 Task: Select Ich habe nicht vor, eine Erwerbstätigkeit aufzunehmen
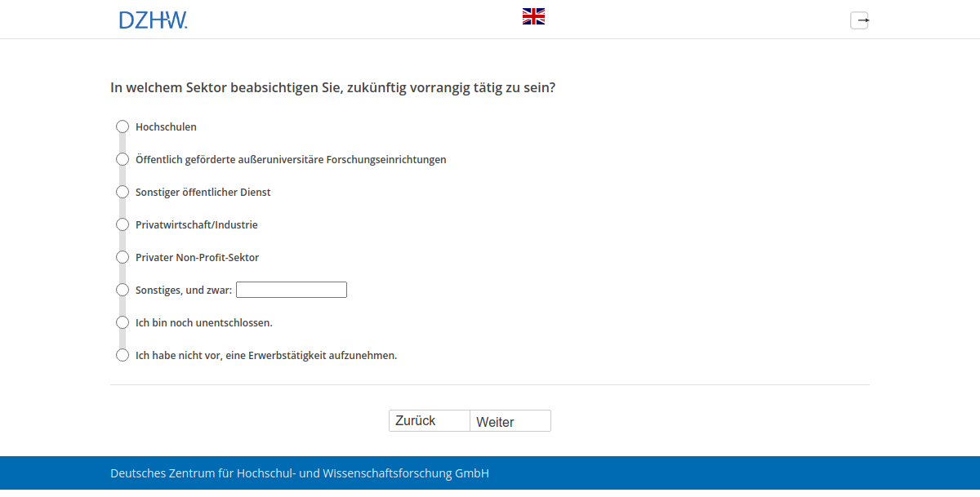[x=122, y=355]
